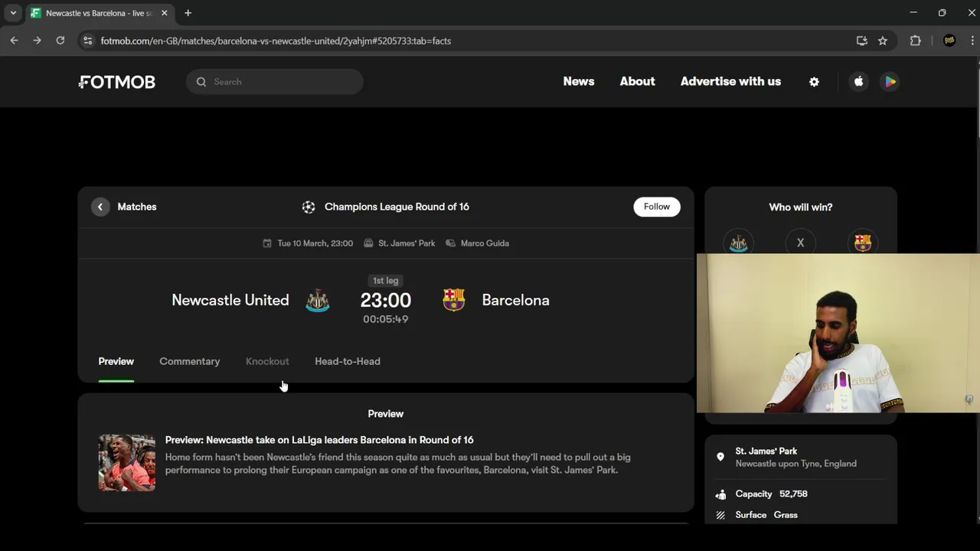Click the search magnifier icon
Screen dimensions: 980x551
(x=201, y=82)
